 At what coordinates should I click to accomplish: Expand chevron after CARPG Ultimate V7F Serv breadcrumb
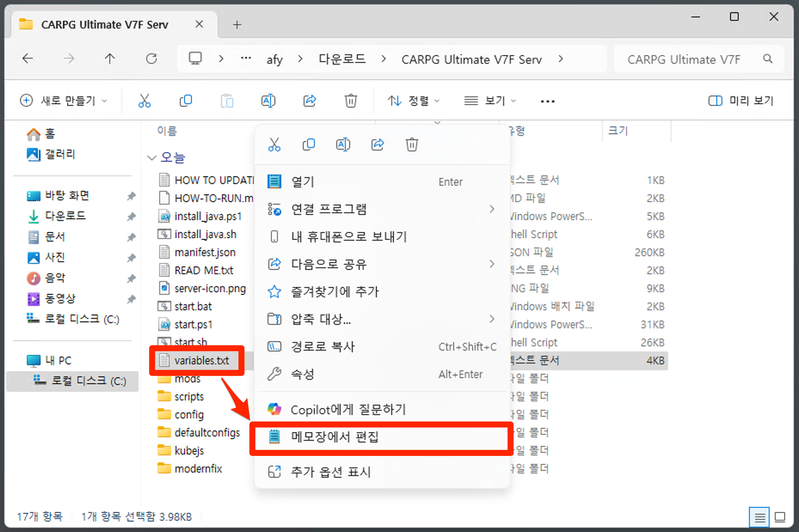pyautogui.click(x=561, y=59)
